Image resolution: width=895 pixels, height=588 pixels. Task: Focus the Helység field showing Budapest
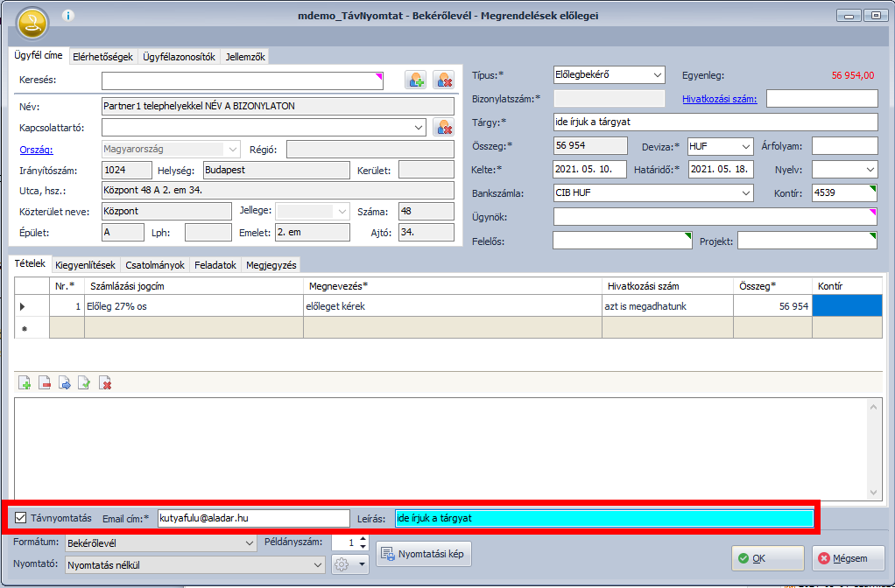click(276, 170)
